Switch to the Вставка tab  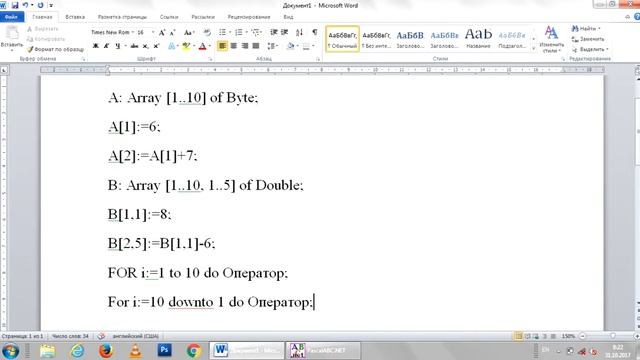tap(75, 17)
